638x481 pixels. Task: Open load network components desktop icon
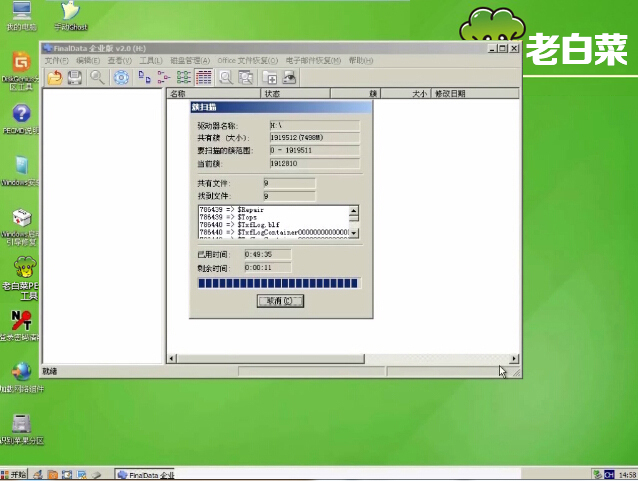pos(21,377)
